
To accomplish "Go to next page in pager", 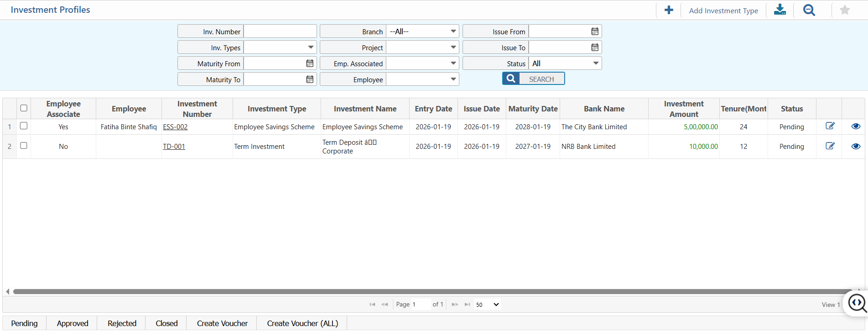I will click(454, 305).
